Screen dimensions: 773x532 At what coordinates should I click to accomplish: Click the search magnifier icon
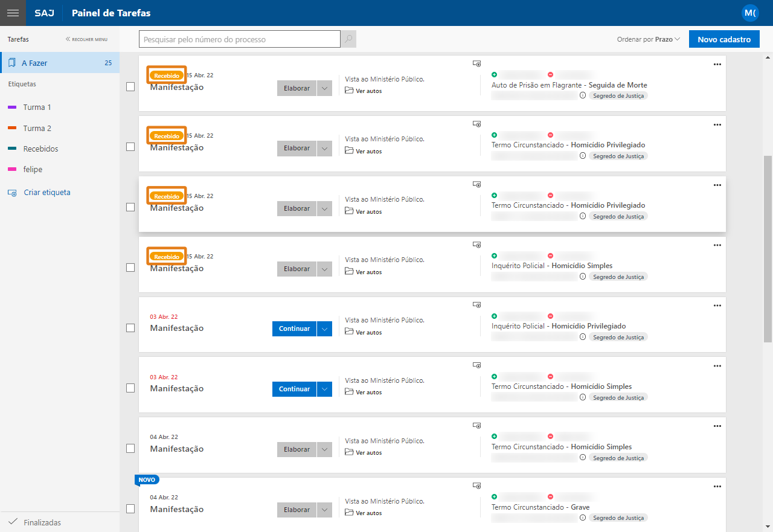[x=348, y=39]
